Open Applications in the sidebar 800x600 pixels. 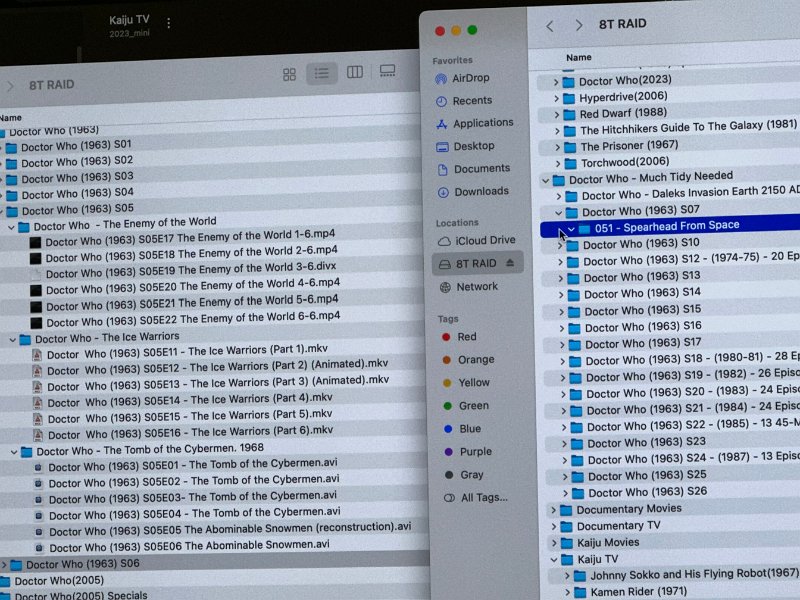[x=474, y=123]
